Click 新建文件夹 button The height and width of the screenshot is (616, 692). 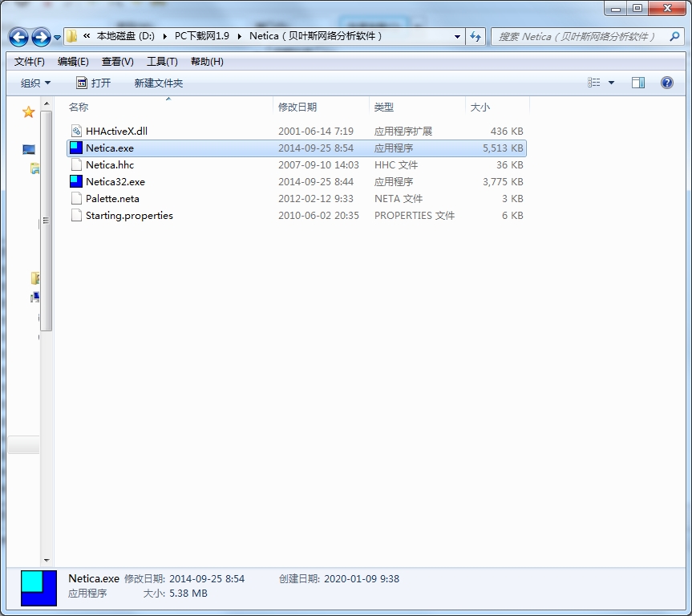[159, 83]
